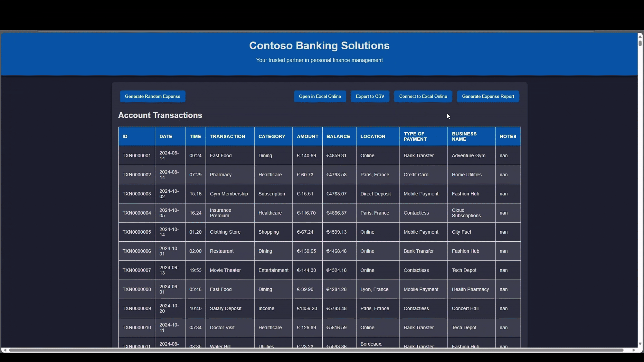
Task: Click amount €-60.73
Action: 305,175
